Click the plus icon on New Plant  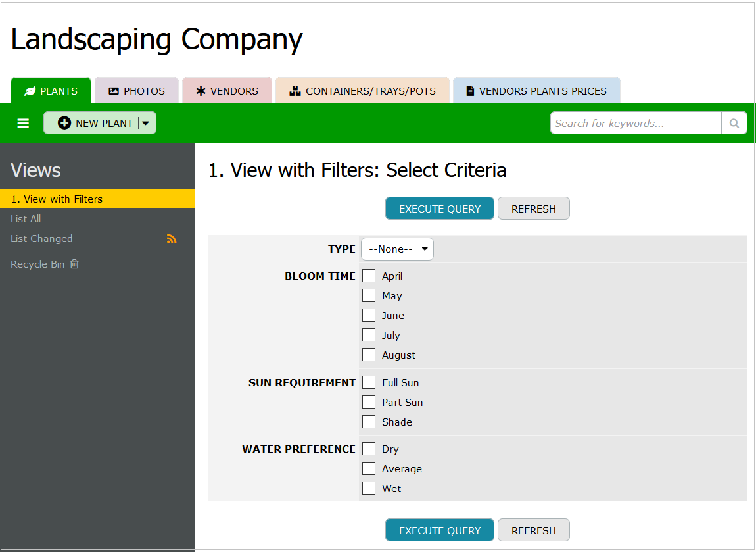click(x=64, y=123)
